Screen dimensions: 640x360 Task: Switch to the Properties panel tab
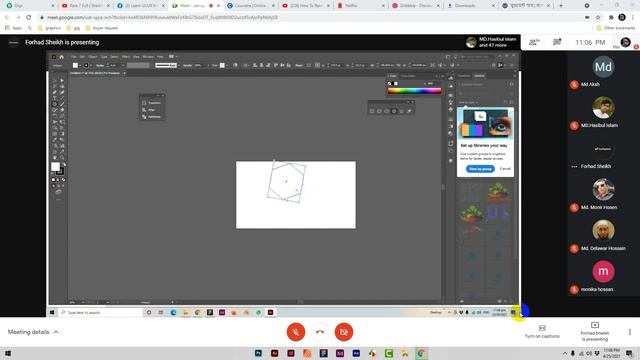click(x=464, y=76)
